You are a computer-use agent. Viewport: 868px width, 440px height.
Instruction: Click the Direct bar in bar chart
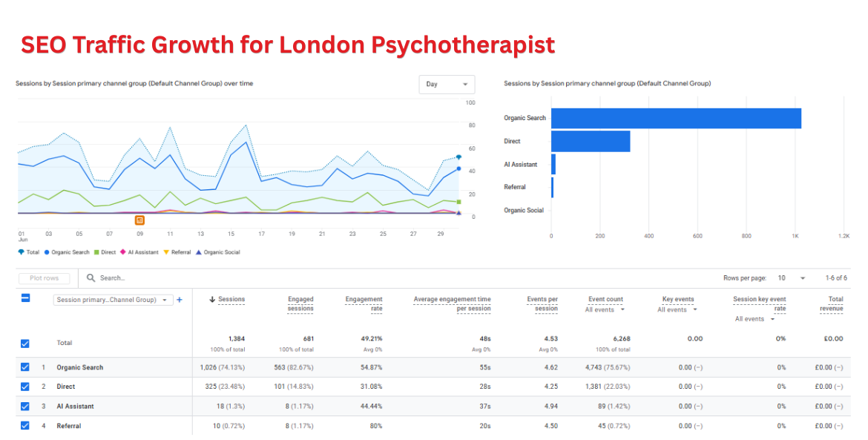[591, 141]
